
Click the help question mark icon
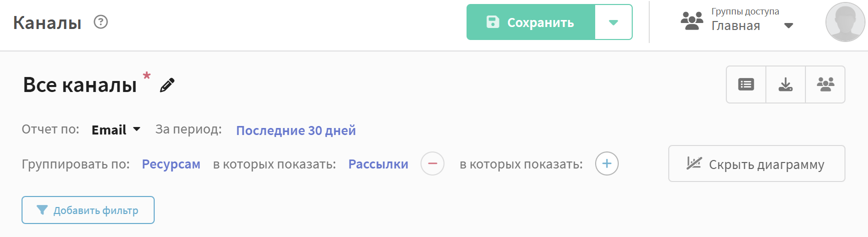[x=101, y=22]
